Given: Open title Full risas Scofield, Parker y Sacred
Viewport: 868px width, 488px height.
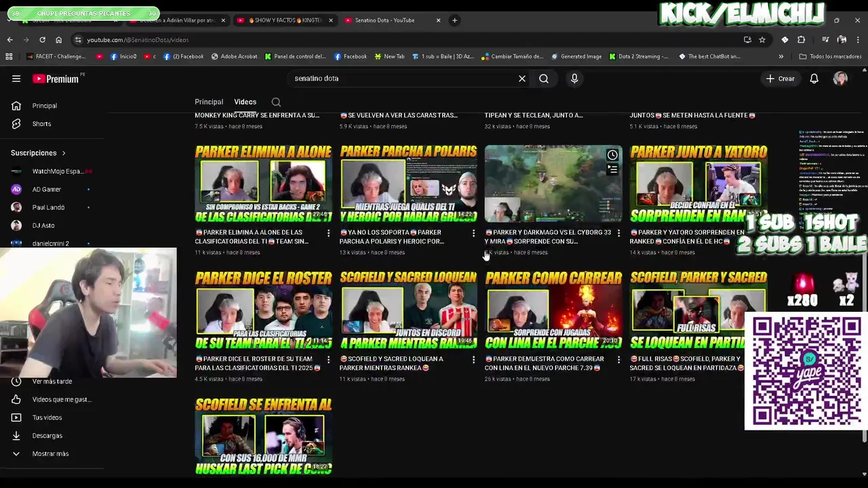Looking at the screenshot, I should (x=688, y=363).
